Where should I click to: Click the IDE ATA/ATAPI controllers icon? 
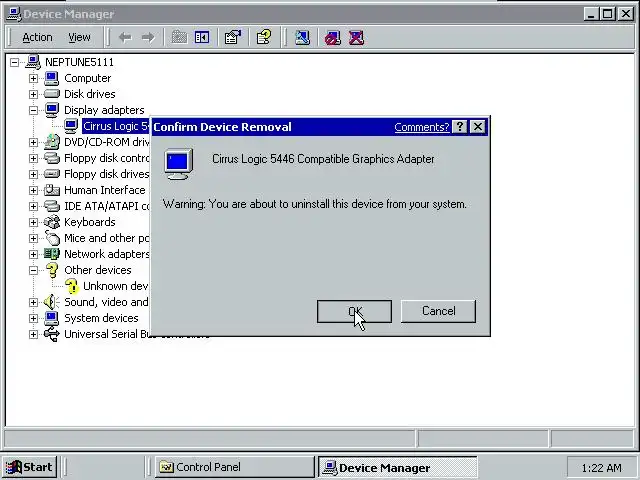pyautogui.click(x=52, y=206)
